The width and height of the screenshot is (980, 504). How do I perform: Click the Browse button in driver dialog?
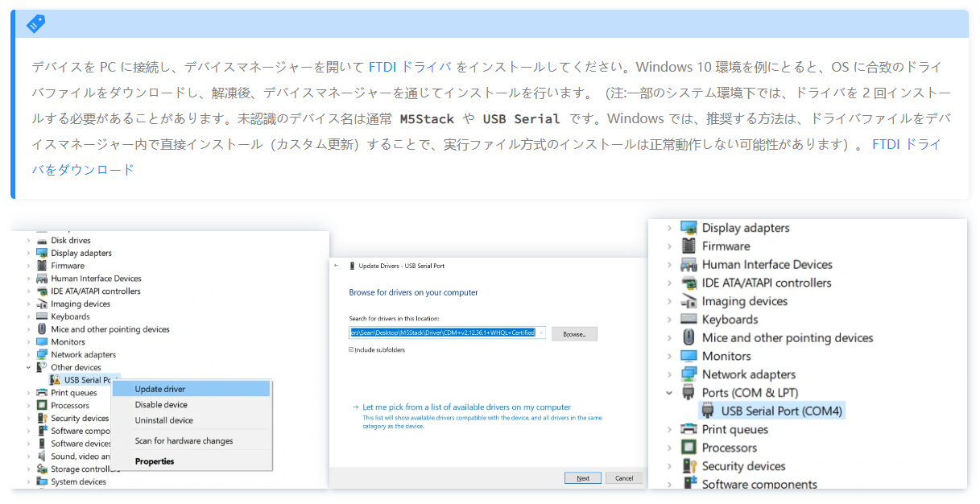pyautogui.click(x=574, y=333)
